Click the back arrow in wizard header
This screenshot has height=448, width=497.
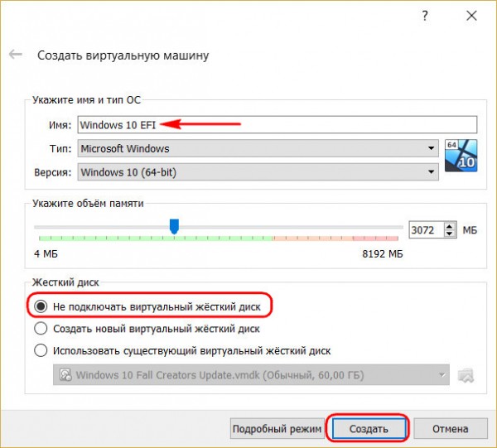pyautogui.click(x=16, y=55)
